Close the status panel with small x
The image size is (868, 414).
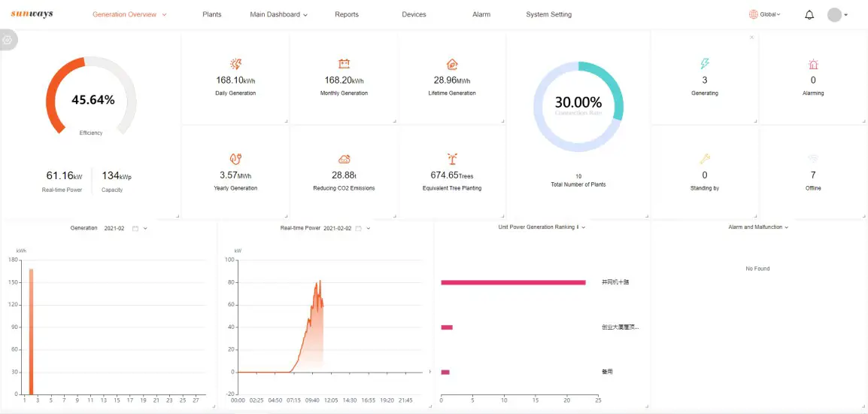pos(751,38)
